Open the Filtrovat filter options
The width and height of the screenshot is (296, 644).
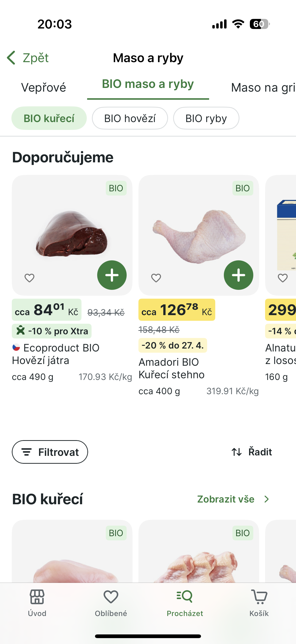(x=50, y=452)
